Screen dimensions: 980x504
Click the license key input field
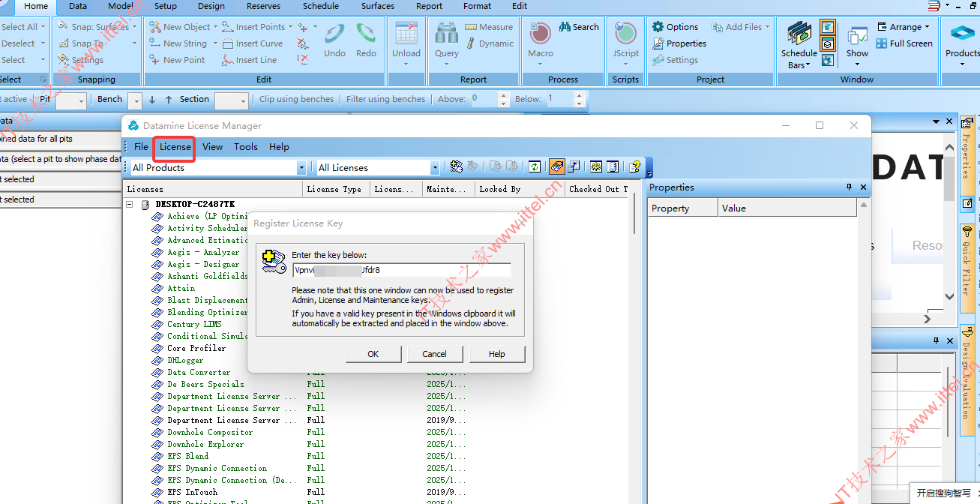pyautogui.click(x=401, y=270)
